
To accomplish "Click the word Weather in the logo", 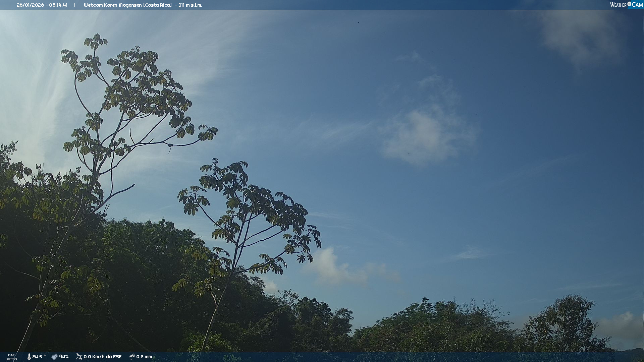I will coord(618,5).
